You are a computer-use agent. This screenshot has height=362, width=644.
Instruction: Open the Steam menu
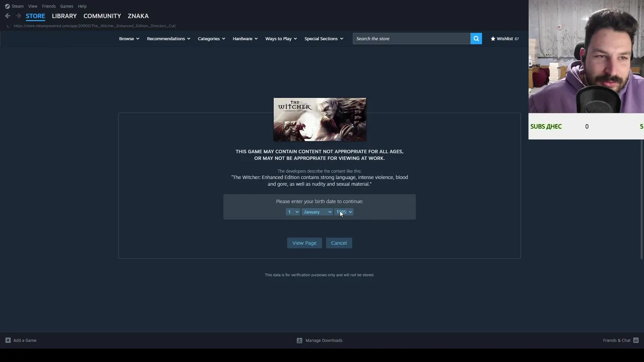pos(18,6)
